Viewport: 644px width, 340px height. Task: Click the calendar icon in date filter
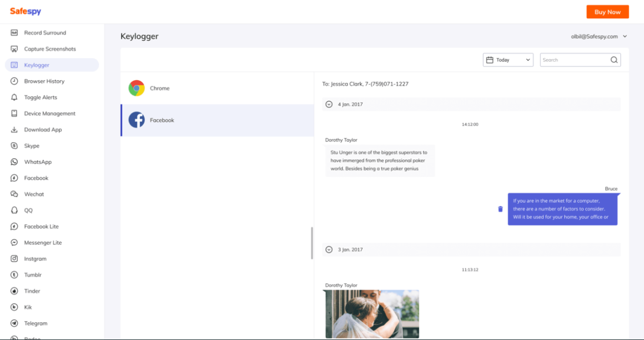tap(490, 60)
